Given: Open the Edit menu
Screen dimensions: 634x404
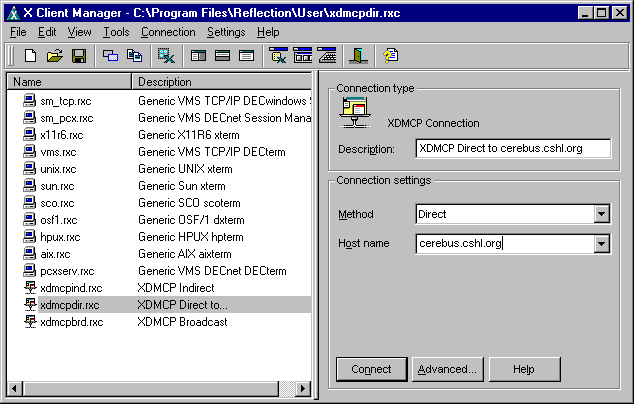Looking at the screenshot, I should point(47,32).
